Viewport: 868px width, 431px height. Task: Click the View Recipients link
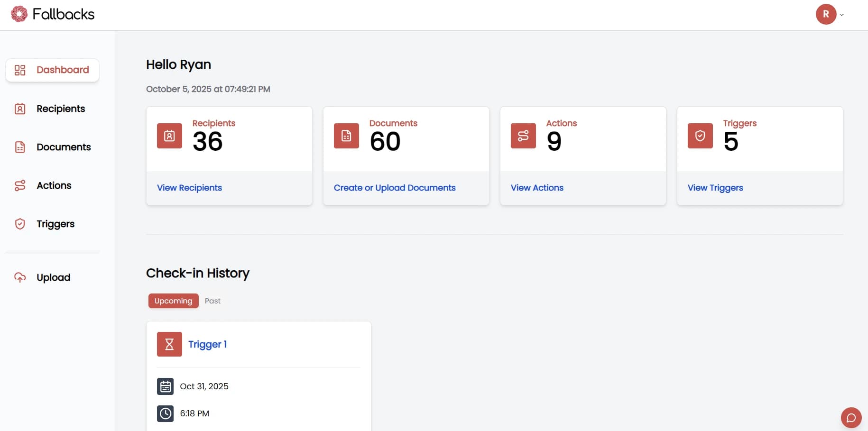coord(189,188)
